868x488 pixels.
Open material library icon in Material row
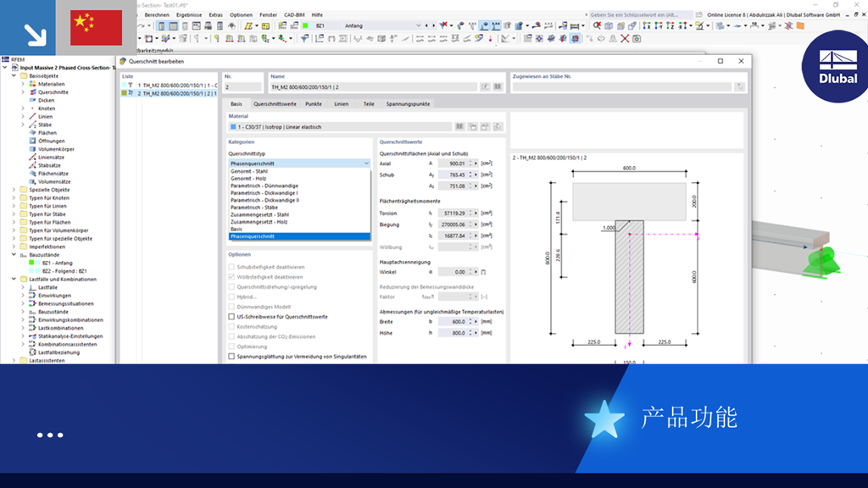pos(459,127)
